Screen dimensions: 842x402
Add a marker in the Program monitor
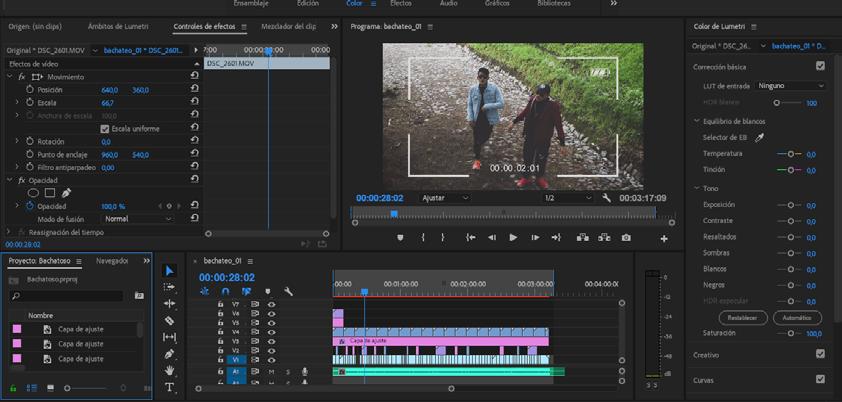(x=401, y=238)
